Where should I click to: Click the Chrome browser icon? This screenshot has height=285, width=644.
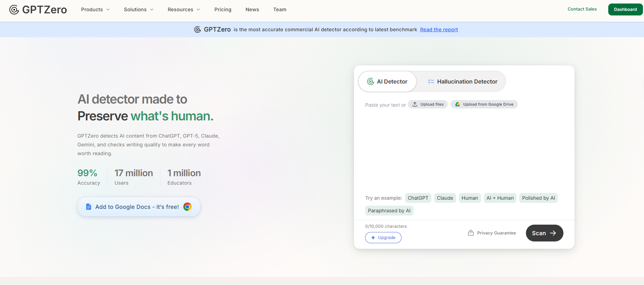pyautogui.click(x=187, y=207)
